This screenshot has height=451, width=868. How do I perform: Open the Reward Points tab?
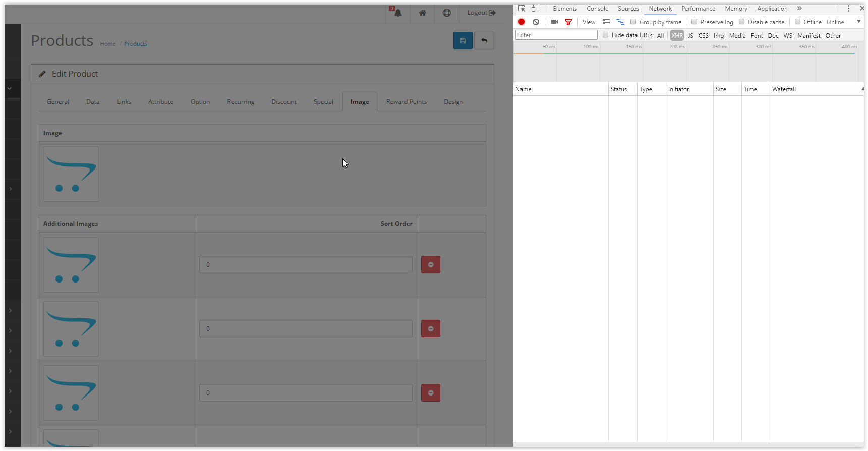point(407,102)
